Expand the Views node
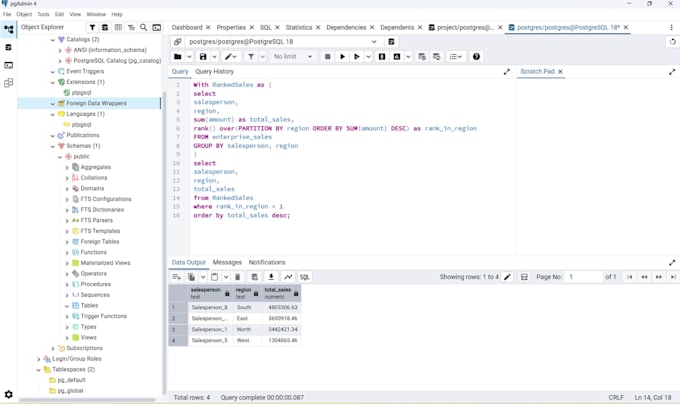 click(x=67, y=338)
